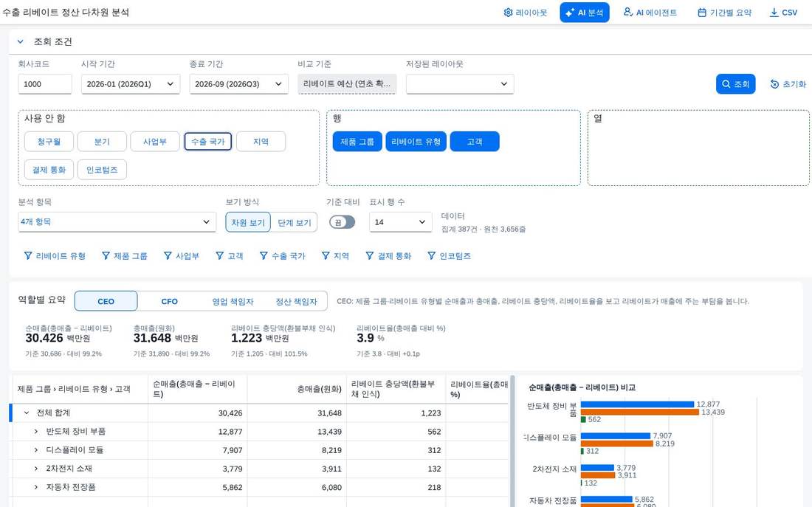812x507 pixels.
Task: Click the 순매출 column header
Action: [x=197, y=389]
